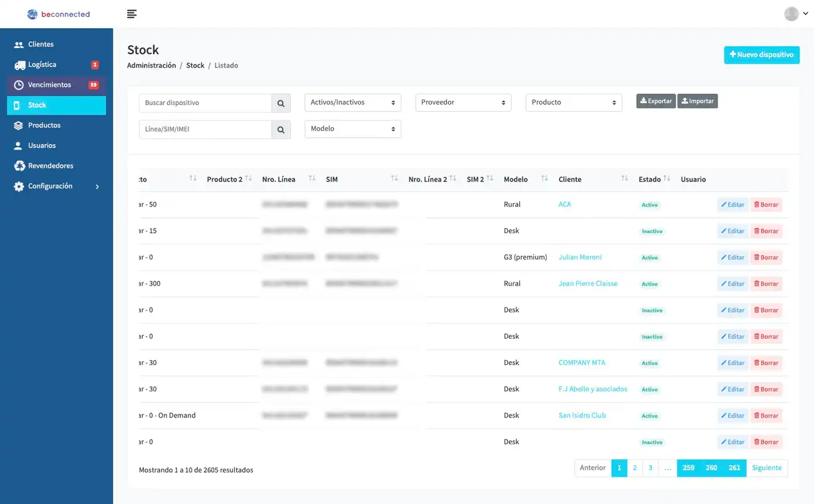The height and width of the screenshot is (504, 814).
Task: Click the beconnected logo
Action: pyautogui.click(x=59, y=14)
